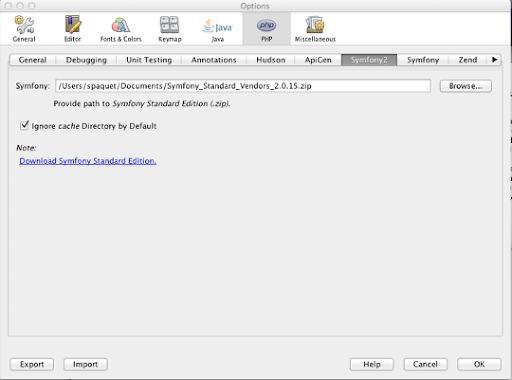Switch to the Symfony tab
Screen dimensions: 512x380
point(423,60)
